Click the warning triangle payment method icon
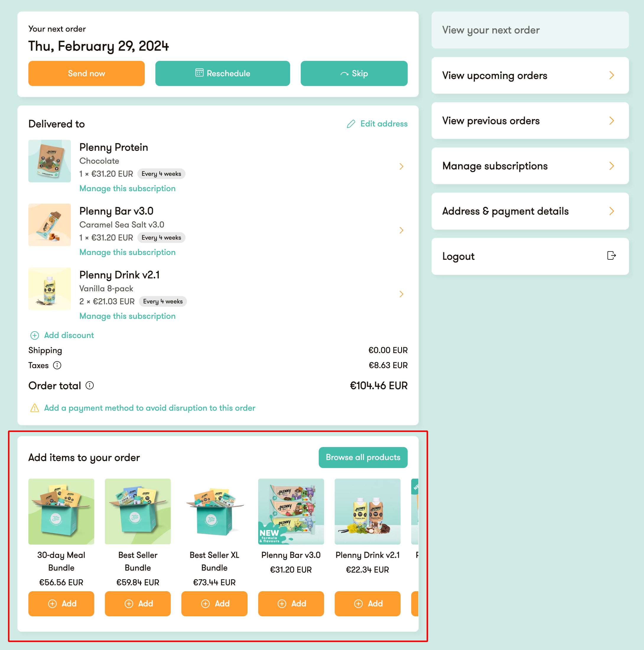Image resolution: width=644 pixels, height=650 pixels. [35, 408]
